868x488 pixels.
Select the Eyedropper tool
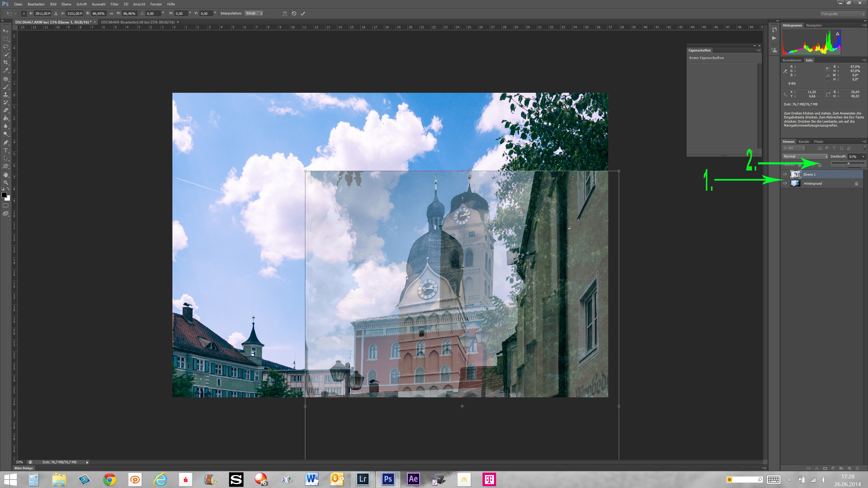pos(6,70)
